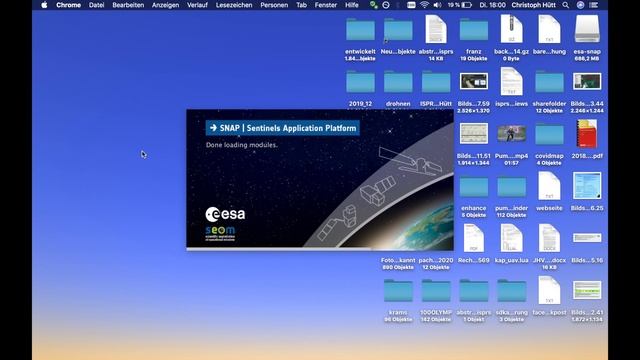640x360 pixels.
Task: Select the entwickelt folder
Action: click(x=360, y=30)
